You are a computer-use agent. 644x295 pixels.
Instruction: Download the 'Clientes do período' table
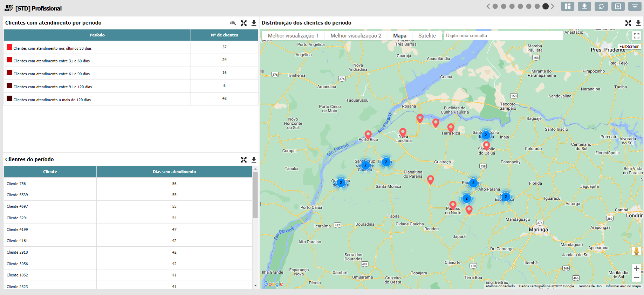(x=254, y=160)
